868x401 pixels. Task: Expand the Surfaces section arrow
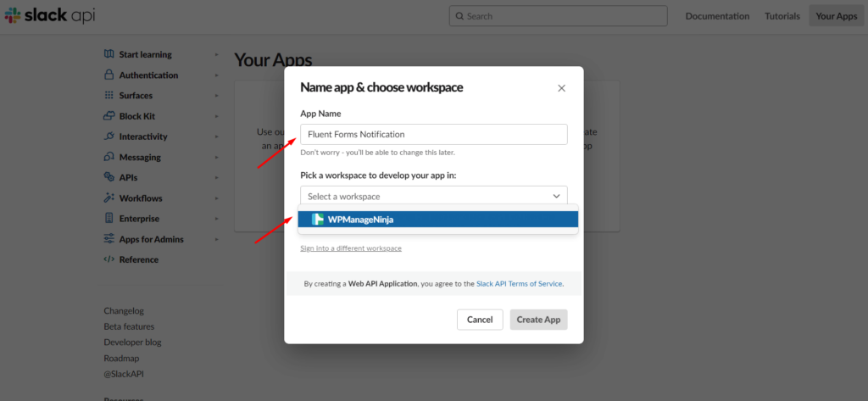(216, 96)
